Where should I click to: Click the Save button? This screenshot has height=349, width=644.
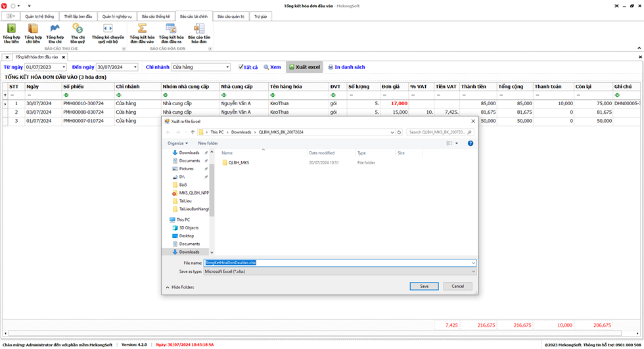pos(424,286)
